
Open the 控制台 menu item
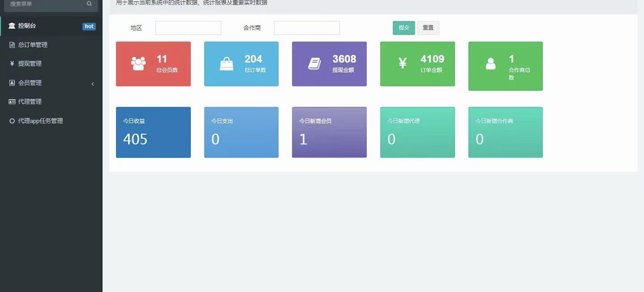[x=27, y=26]
